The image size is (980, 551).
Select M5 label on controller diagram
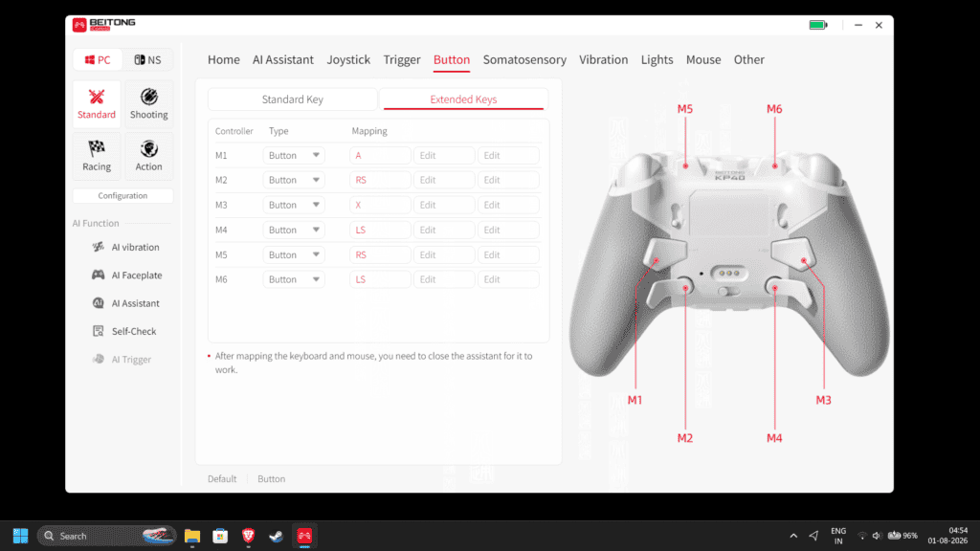685,109
